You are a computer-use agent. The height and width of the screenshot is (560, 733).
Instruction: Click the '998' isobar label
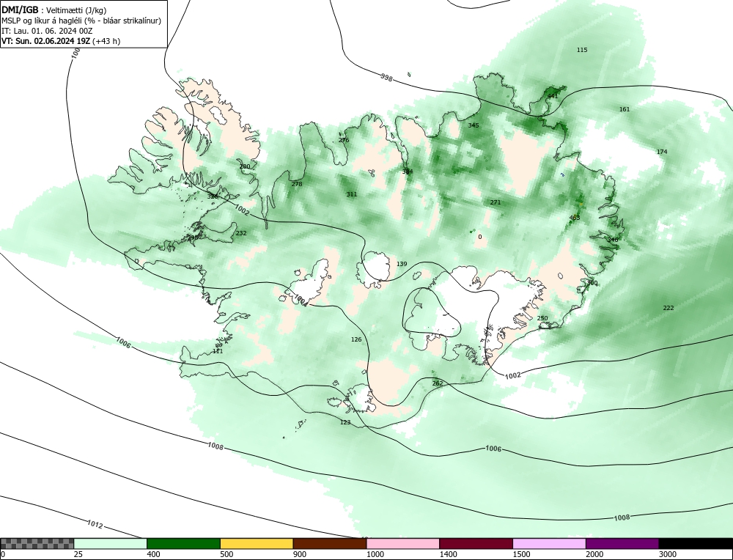tap(386, 77)
